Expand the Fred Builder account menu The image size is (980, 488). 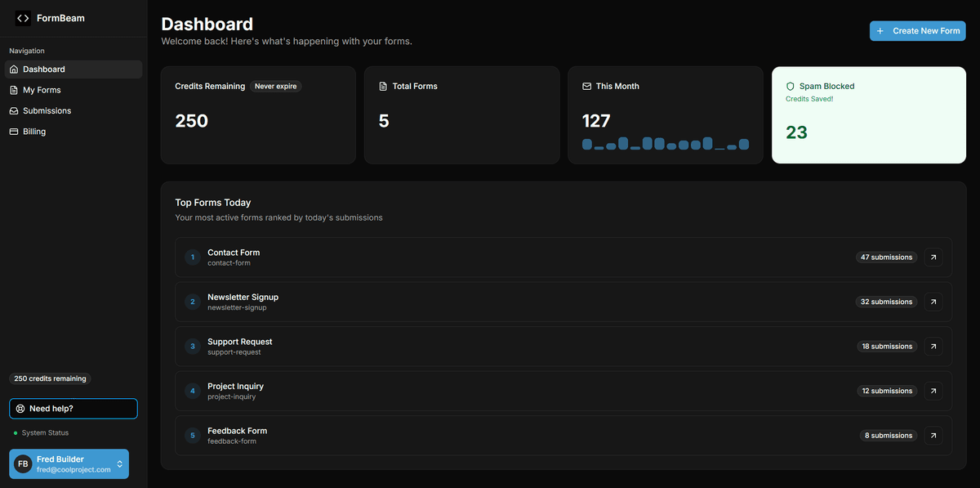(x=69, y=463)
